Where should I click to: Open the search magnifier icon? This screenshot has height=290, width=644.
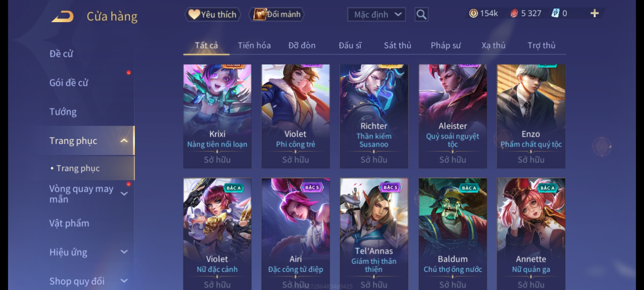click(x=421, y=15)
